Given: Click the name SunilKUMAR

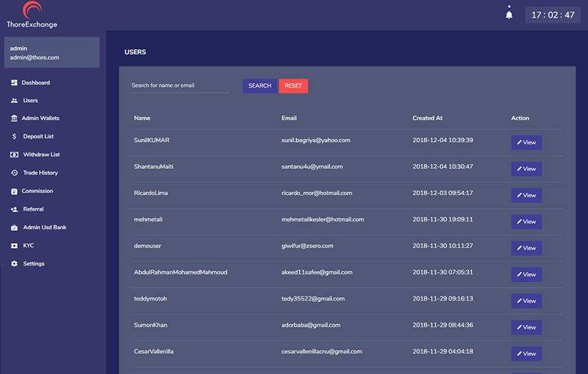Looking at the screenshot, I should [152, 140].
